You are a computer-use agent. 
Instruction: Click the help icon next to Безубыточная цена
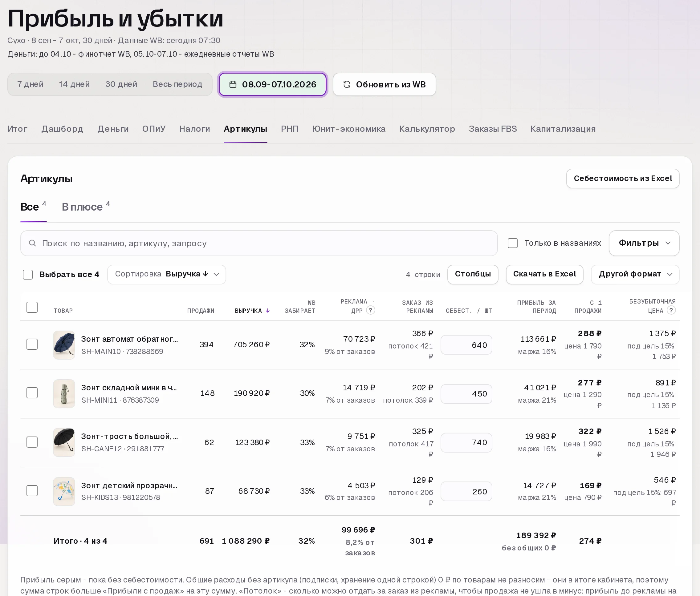(x=671, y=310)
